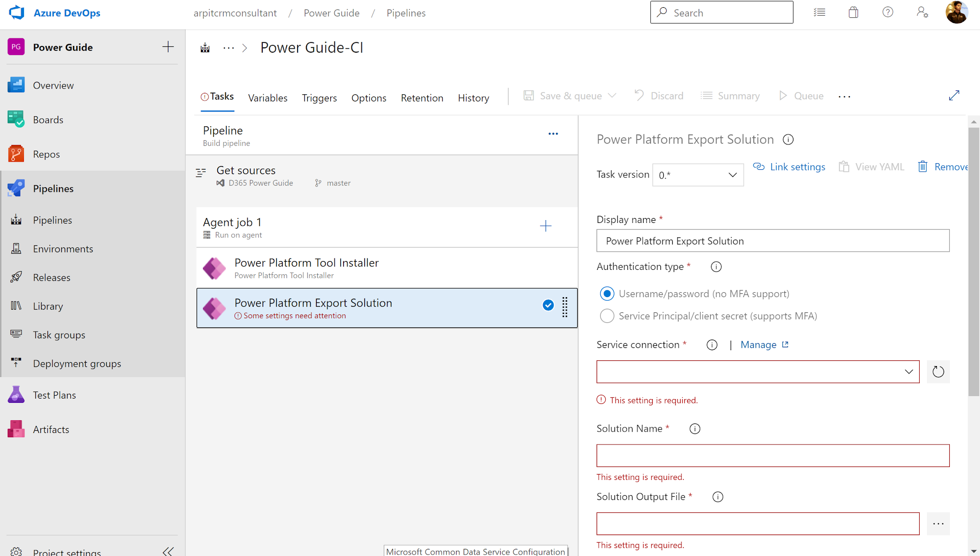
Task: Open the Azure DevOps marketplace shopping bag
Action: pyautogui.click(x=854, y=12)
